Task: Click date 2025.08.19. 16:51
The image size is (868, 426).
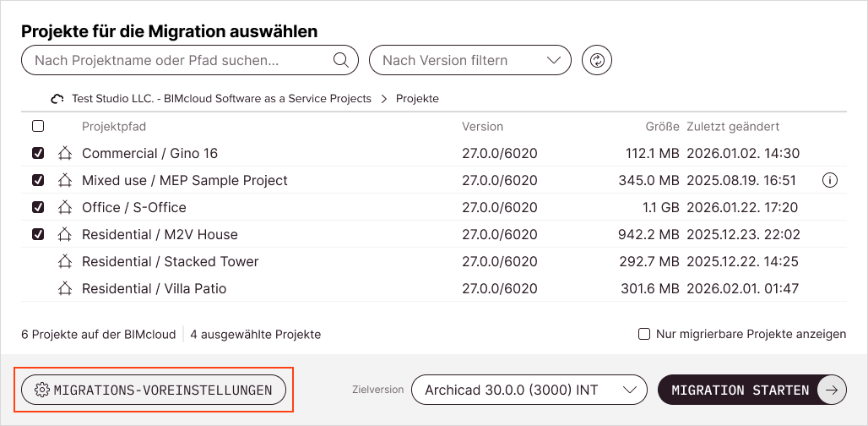Action: pos(742,180)
